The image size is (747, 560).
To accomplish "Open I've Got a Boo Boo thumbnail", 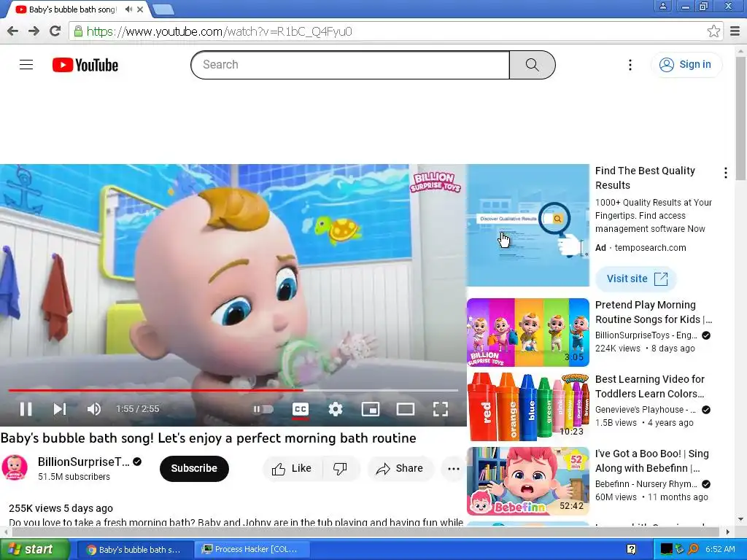I will point(528,481).
